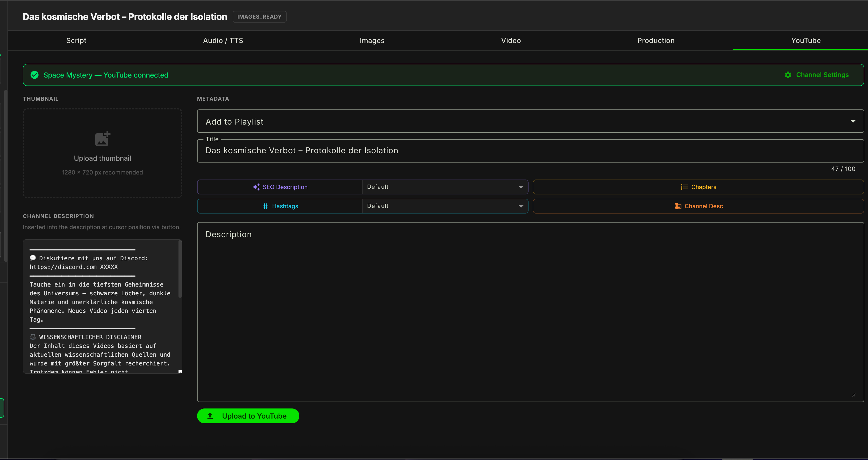Click the Upload thumbnail drop area
Viewport: 868px width, 460px height.
click(x=103, y=153)
